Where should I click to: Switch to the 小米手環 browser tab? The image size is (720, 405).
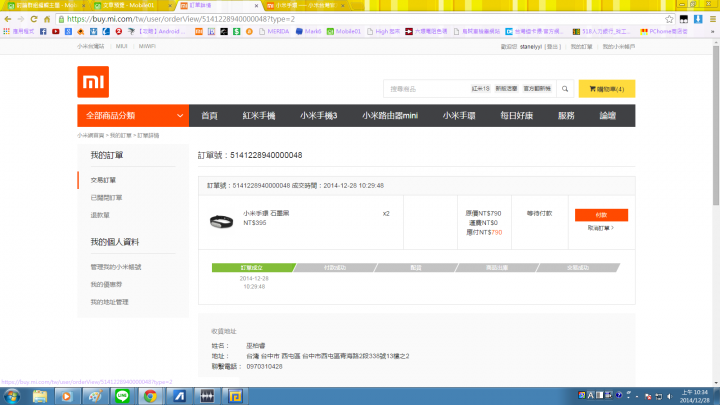click(305, 6)
